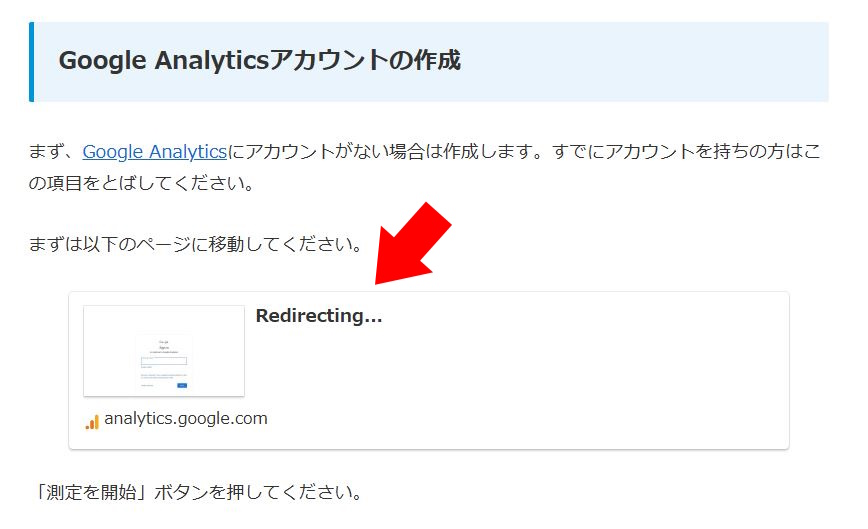Click the blue accent bar beside the heading

point(32,62)
